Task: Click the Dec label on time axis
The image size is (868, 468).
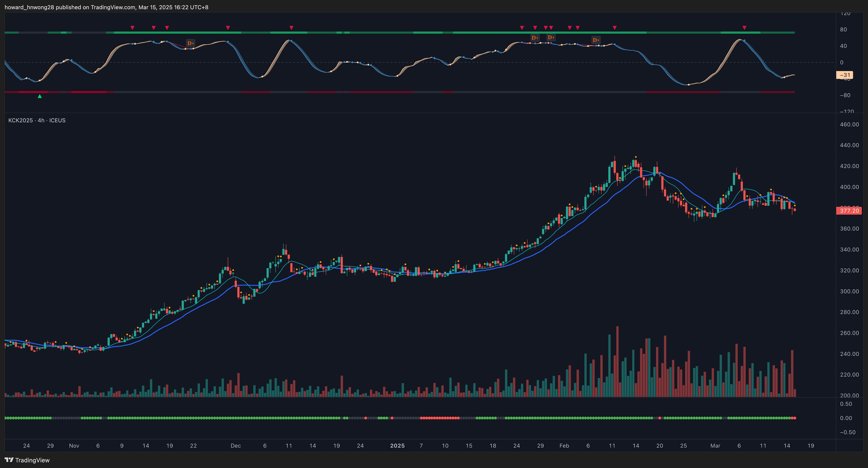Action: (x=236, y=445)
